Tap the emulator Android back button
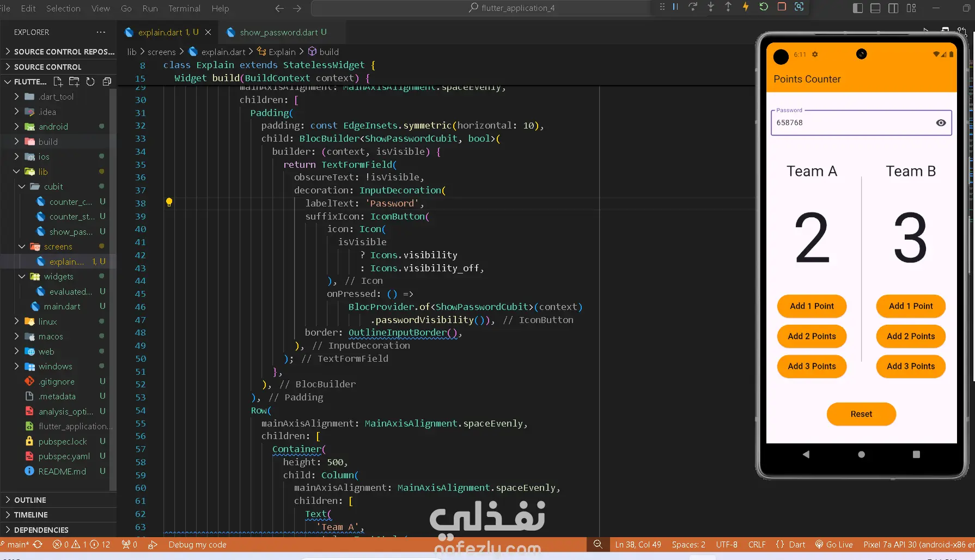This screenshot has width=975, height=560. point(806,454)
